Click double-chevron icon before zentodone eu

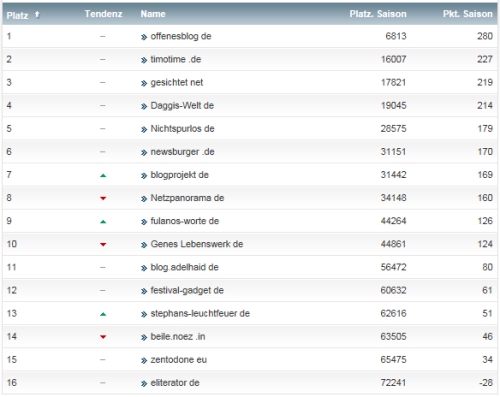pyautogui.click(x=144, y=361)
